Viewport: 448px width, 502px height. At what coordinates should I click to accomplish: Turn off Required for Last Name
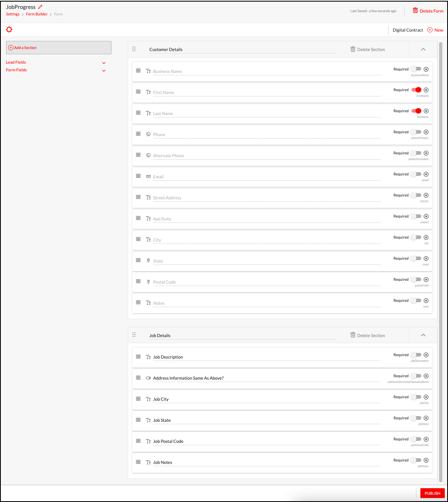point(416,111)
